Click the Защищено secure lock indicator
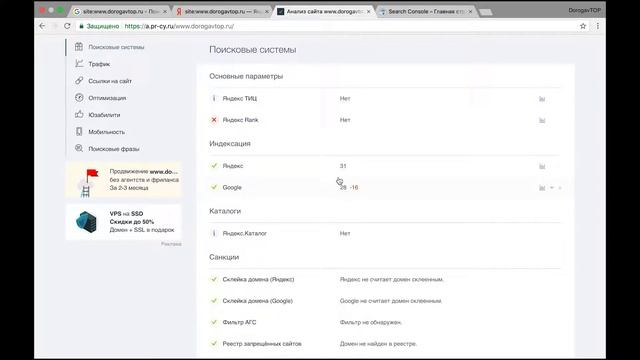The height and width of the screenshot is (360, 640). point(99,26)
